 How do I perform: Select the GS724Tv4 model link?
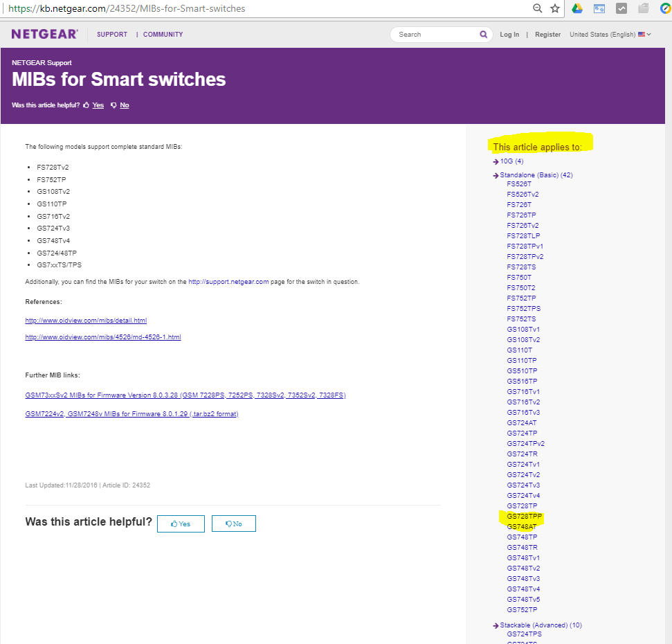(523, 495)
